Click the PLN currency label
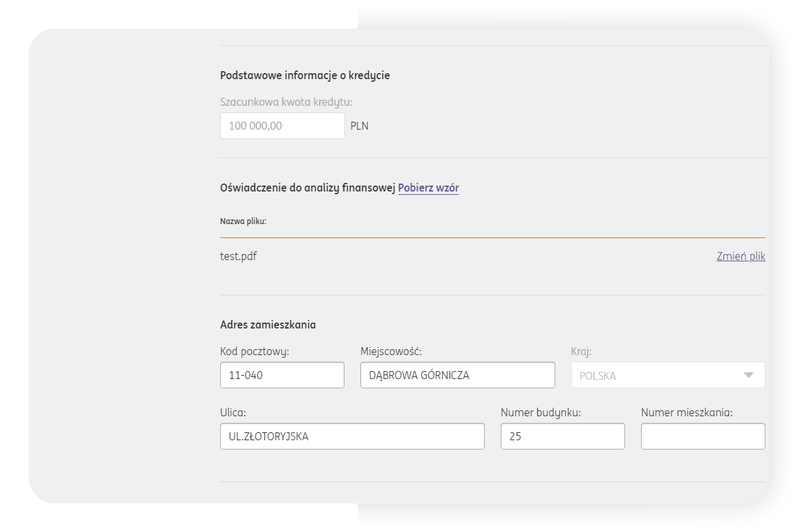The image size is (798, 532). pyautogui.click(x=359, y=126)
